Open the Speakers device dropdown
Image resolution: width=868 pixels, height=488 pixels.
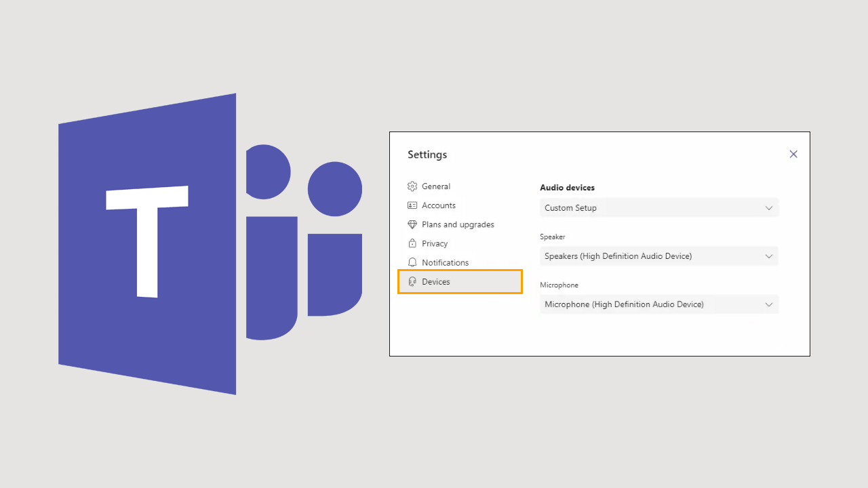click(659, 256)
